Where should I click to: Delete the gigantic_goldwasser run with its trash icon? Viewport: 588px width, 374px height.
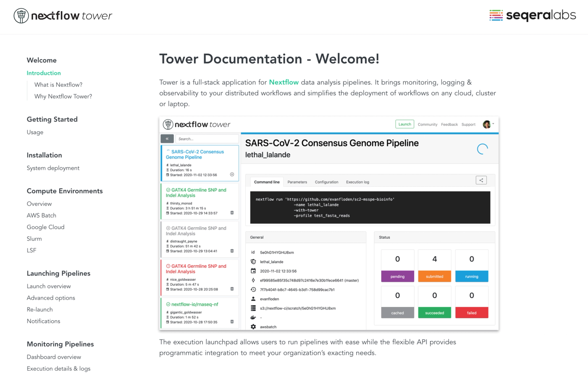232,322
